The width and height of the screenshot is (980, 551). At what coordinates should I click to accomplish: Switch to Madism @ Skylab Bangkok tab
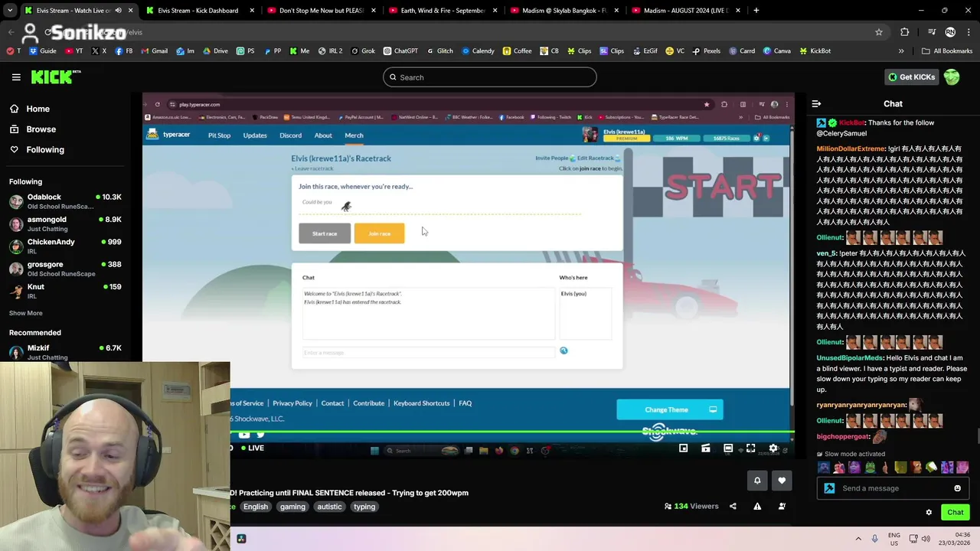coord(564,11)
